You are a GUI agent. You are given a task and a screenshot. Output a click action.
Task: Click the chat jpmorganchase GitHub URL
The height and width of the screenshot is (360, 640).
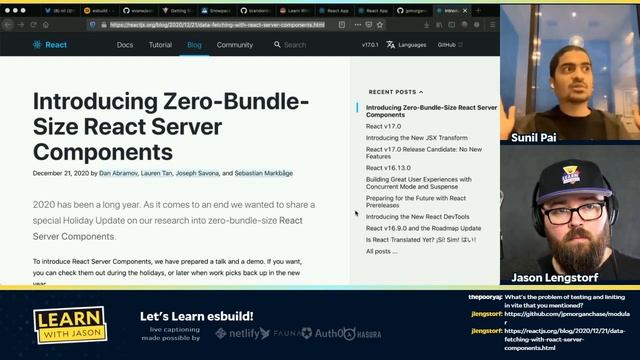tap(567, 318)
